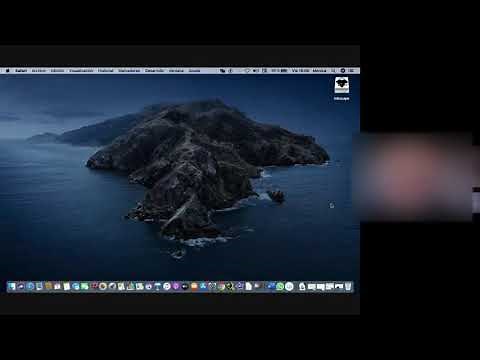Open Apple TV app in the Dock
This screenshot has height=360, width=480.
pyautogui.click(x=185, y=286)
